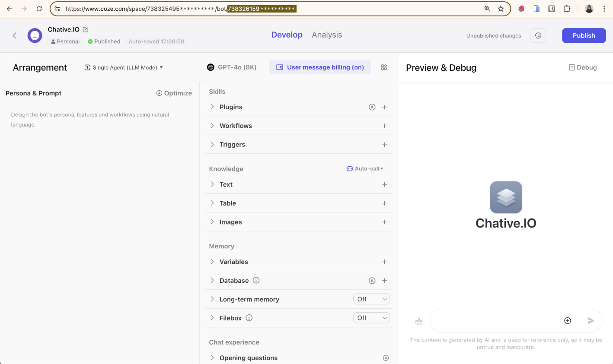Bookmark this page with the star icon
This screenshot has height=364, width=613.
501,9
